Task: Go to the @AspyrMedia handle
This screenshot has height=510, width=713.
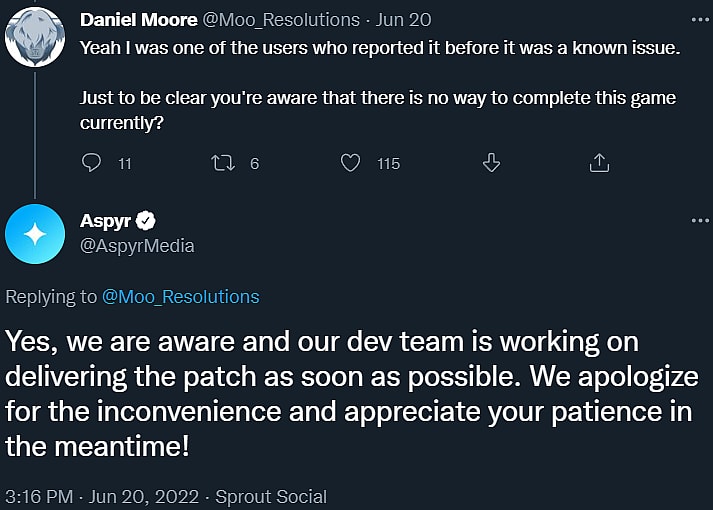Action: coord(136,246)
